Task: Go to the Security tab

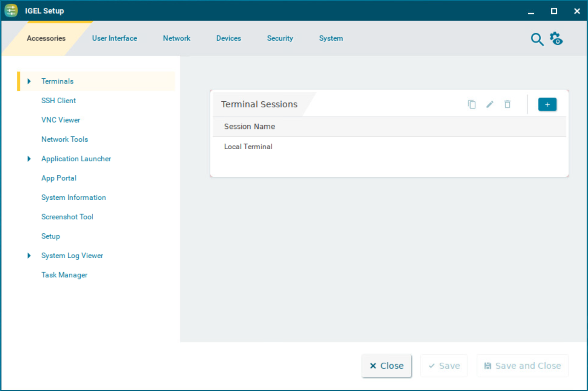Action: coord(280,38)
